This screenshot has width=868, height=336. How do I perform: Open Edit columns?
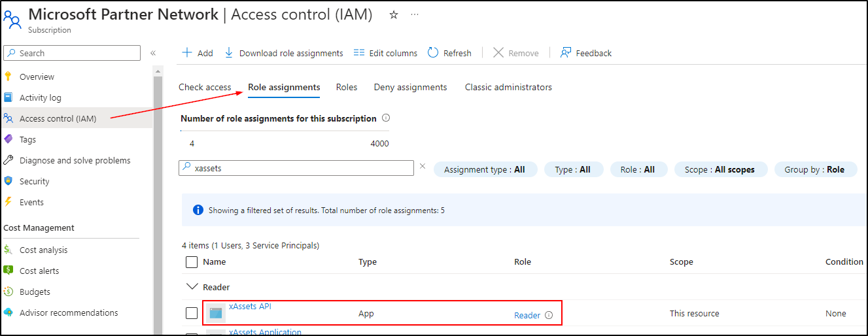click(x=385, y=53)
